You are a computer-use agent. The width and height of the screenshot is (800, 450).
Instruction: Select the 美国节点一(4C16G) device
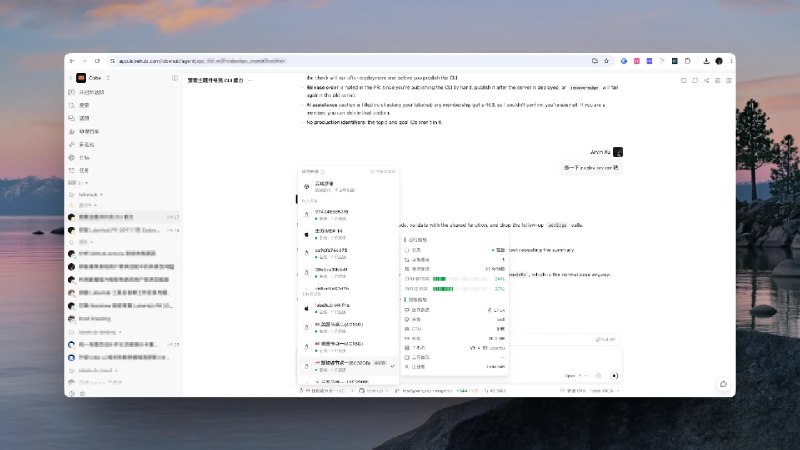[348, 346]
